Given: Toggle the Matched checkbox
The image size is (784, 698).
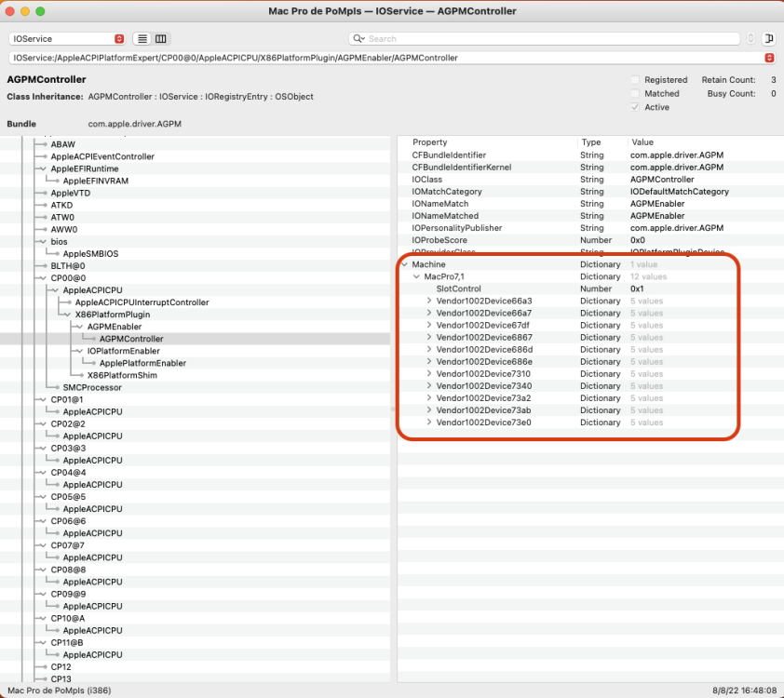Looking at the screenshot, I should coord(635,93).
